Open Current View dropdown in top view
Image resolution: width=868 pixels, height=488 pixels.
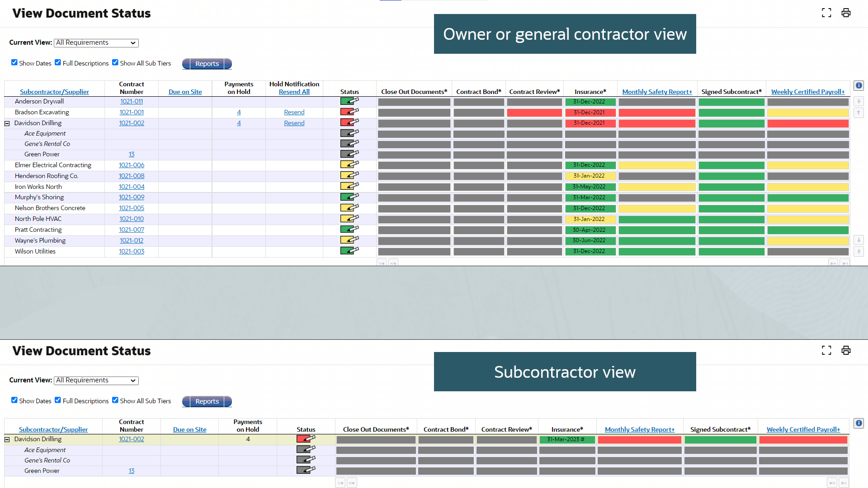(x=96, y=43)
